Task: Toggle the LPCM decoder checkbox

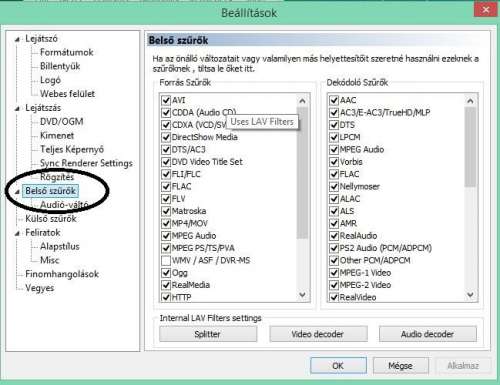Action: point(334,137)
